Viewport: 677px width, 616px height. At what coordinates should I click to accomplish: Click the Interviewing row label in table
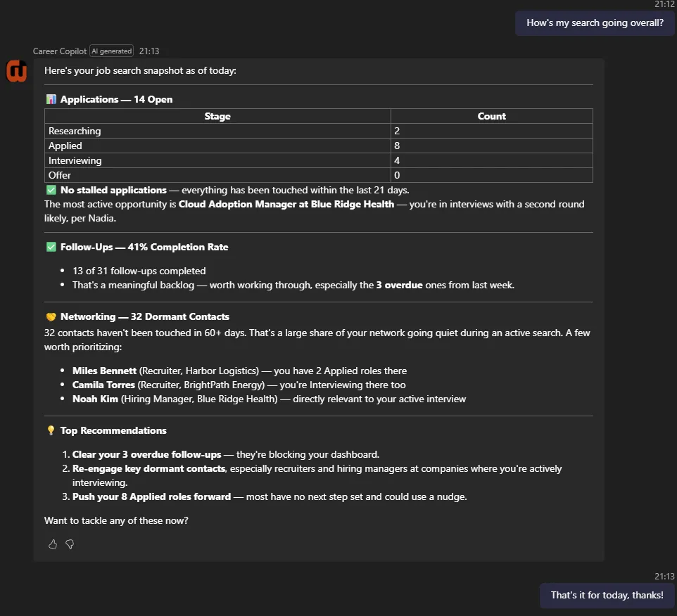click(75, 160)
